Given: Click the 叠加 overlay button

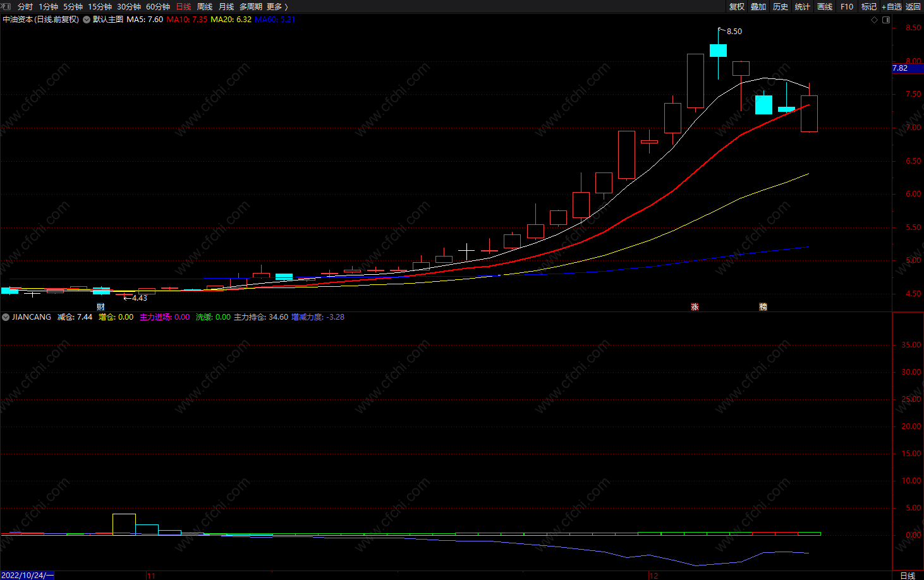Looking at the screenshot, I should pyautogui.click(x=758, y=6).
